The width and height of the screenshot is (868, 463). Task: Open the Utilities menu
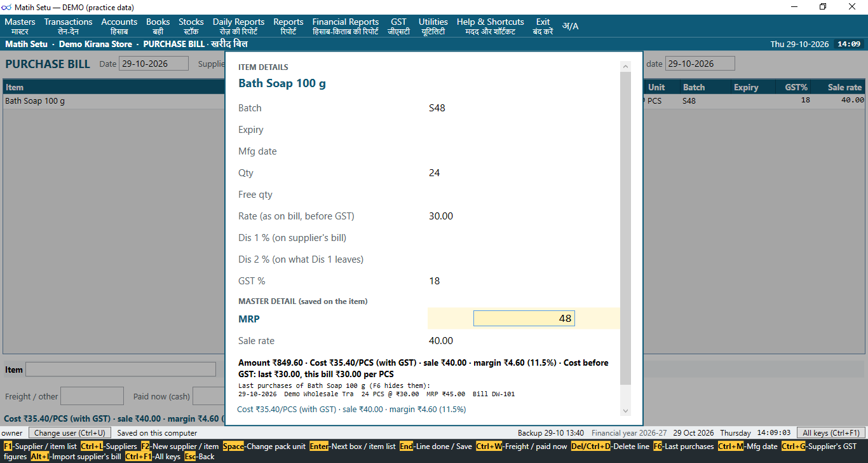[x=433, y=26]
